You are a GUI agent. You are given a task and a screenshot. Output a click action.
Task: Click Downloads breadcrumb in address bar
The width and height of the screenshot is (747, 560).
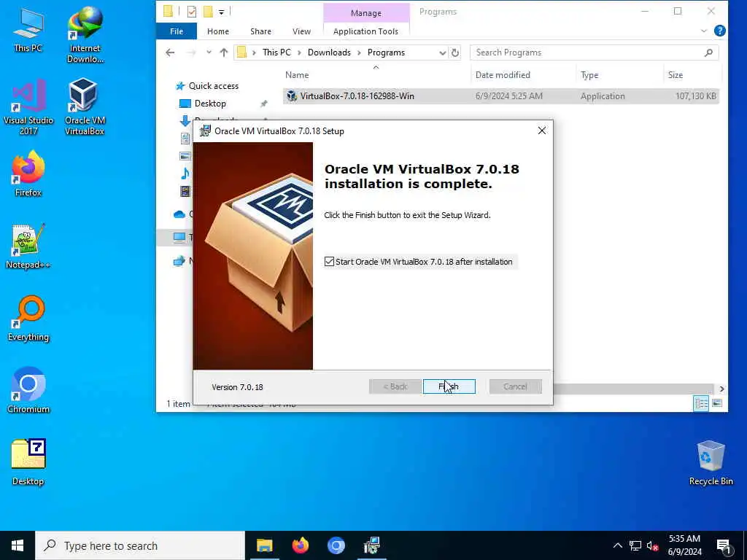[x=329, y=52]
